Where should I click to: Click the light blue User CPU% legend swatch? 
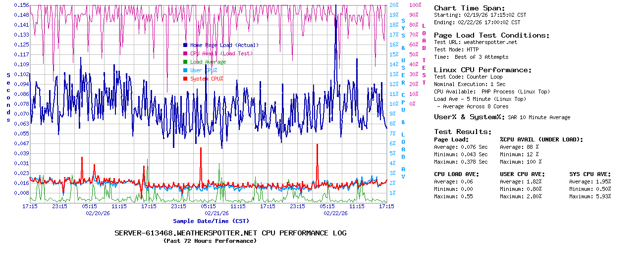coord(185,70)
